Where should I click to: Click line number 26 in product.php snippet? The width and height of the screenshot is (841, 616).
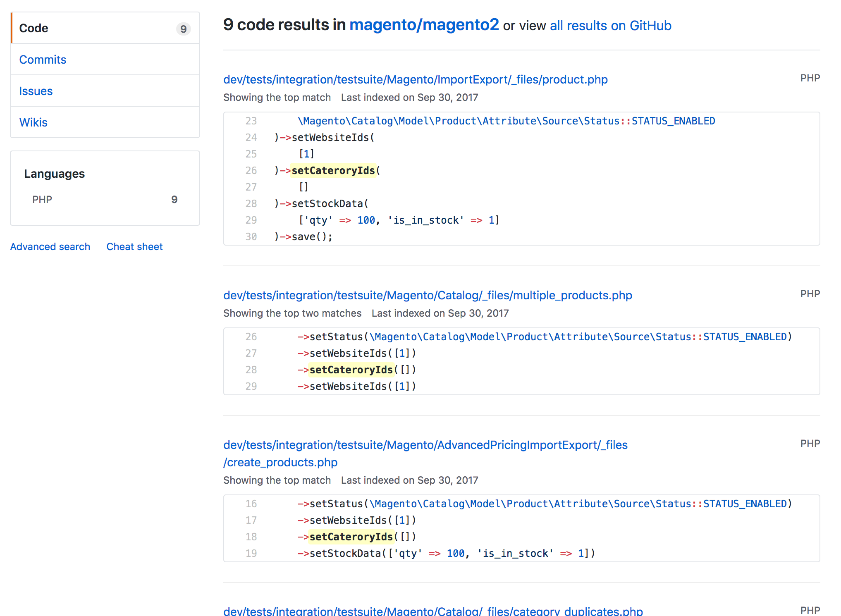point(251,170)
